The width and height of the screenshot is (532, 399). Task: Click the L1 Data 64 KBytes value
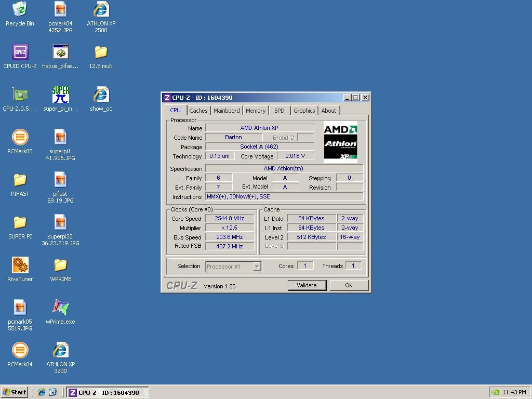(312, 219)
